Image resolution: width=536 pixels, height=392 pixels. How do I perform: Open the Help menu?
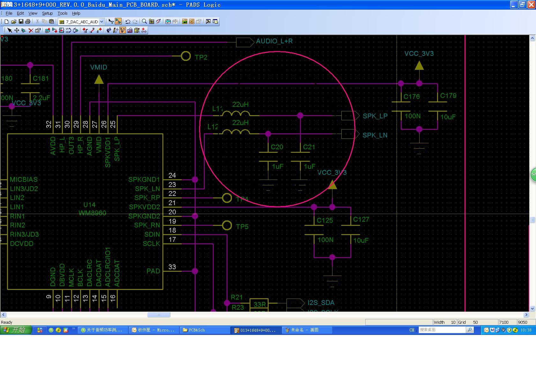tap(76, 13)
